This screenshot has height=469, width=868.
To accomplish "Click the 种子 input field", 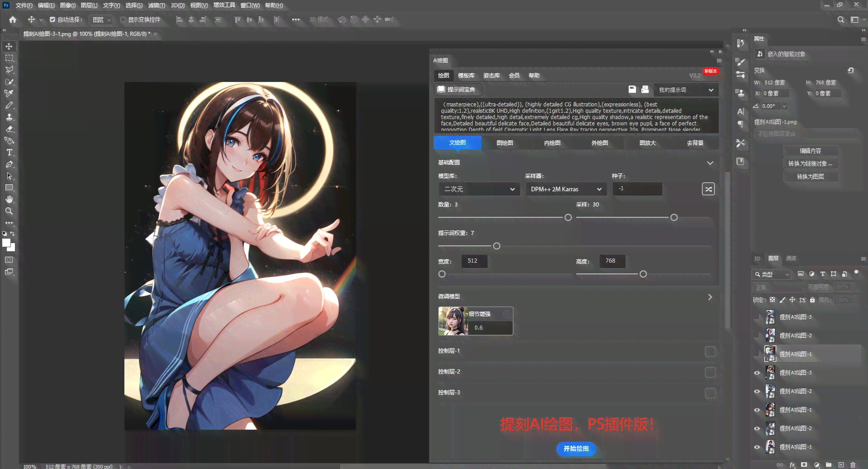I will tap(637, 189).
